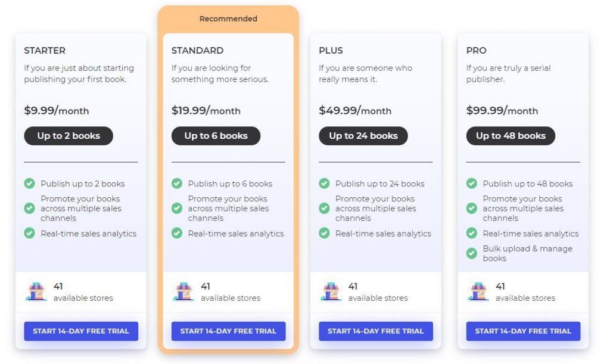This screenshot has width=610, height=364.
Task: Click checkmark beside Starter Promote your books
Action: [x=30, y=208]
